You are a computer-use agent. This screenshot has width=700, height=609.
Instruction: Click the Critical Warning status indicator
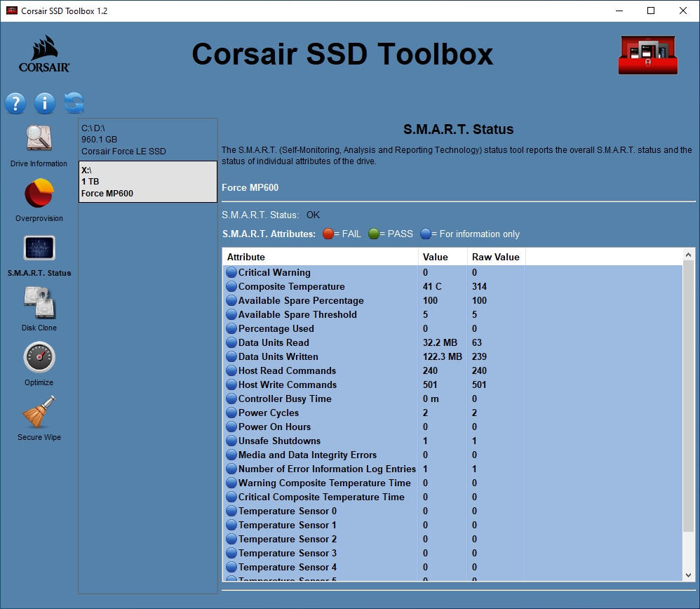(x=231, y=272)
